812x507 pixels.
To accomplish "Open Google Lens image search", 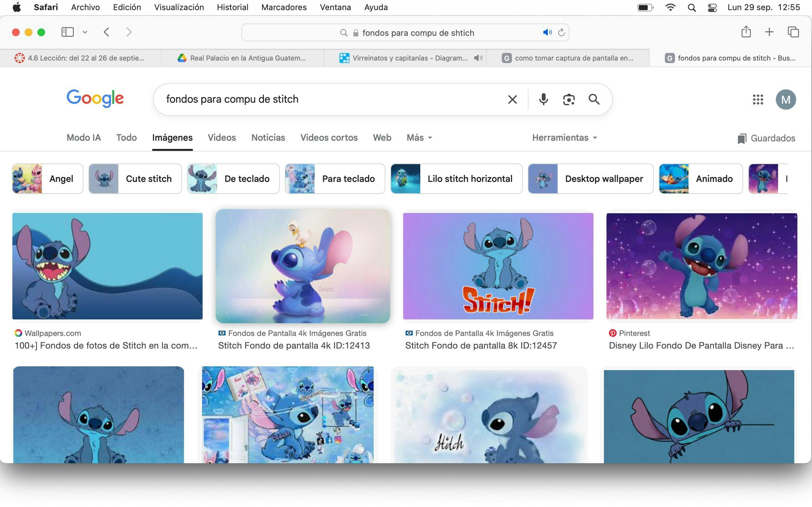I will point(569,99).
